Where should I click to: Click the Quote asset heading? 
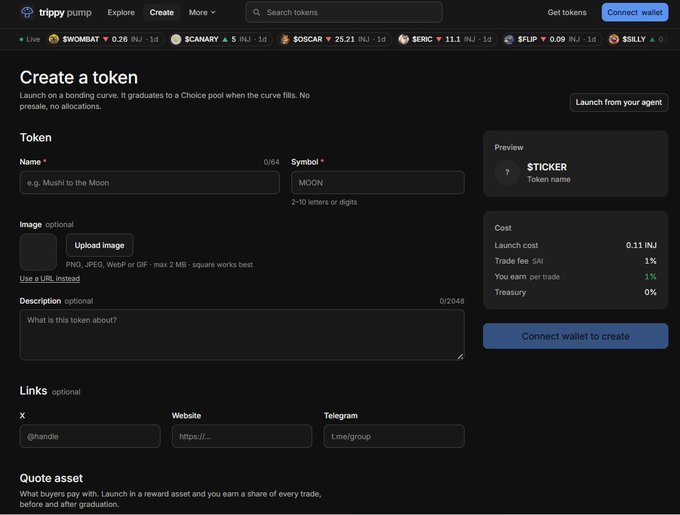[x=51, y=478]
